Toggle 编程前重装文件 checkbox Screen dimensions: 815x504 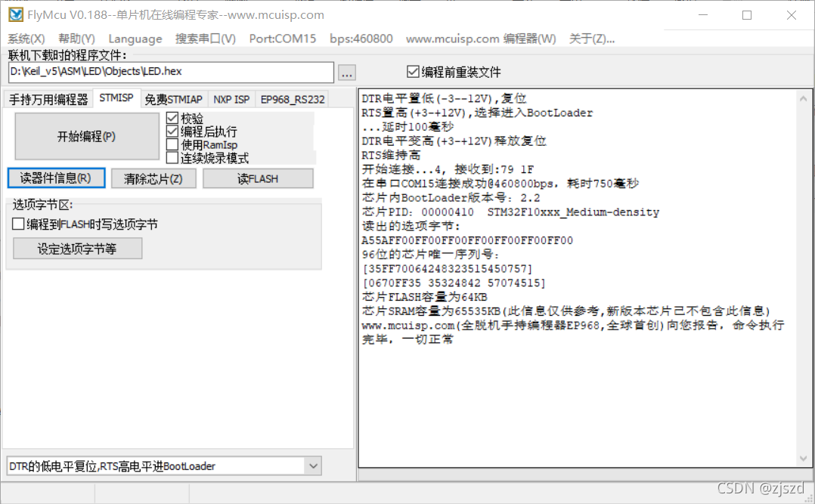point(454,72)
